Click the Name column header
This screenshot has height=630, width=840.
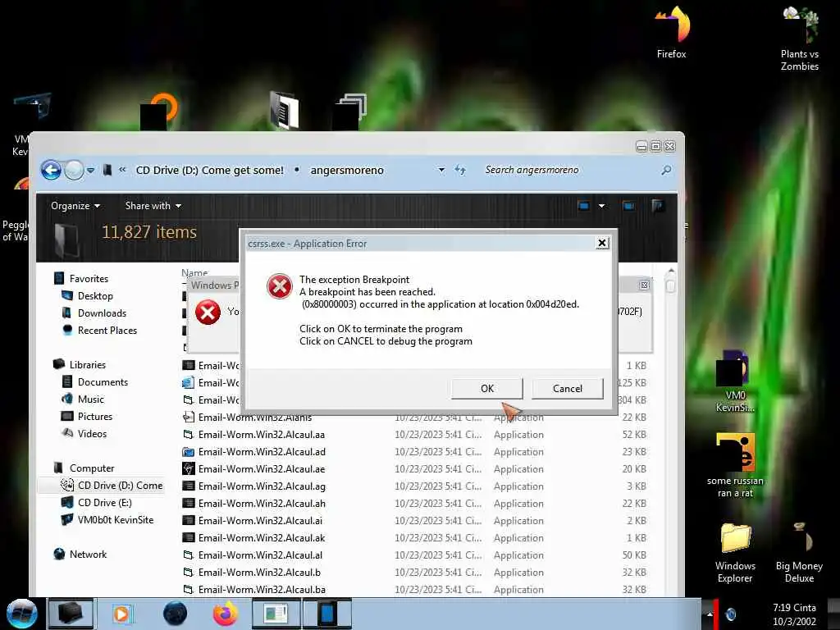[x=194, y=272]
